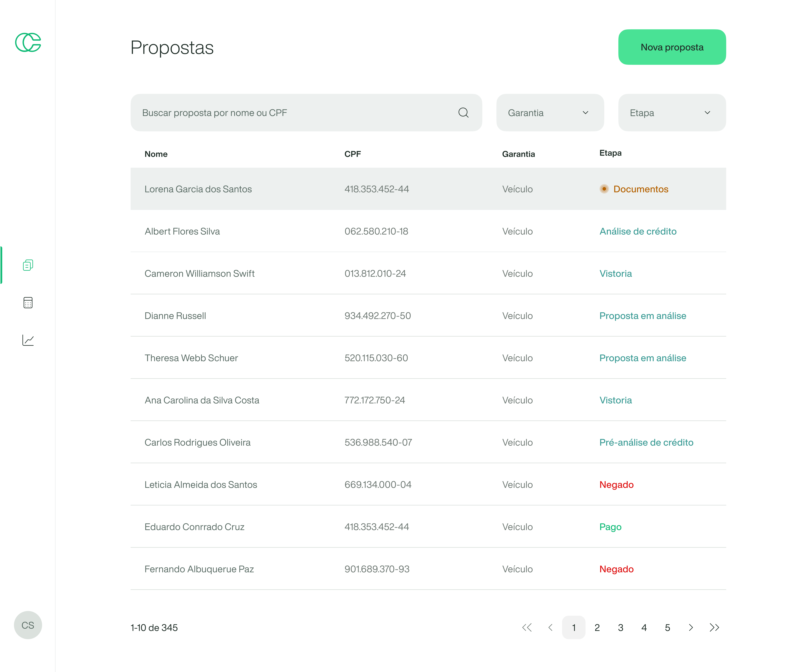Open the calculator sidebar icon
Image resolution: width=801 pixels, height=672 pixels.
(28, 303)
